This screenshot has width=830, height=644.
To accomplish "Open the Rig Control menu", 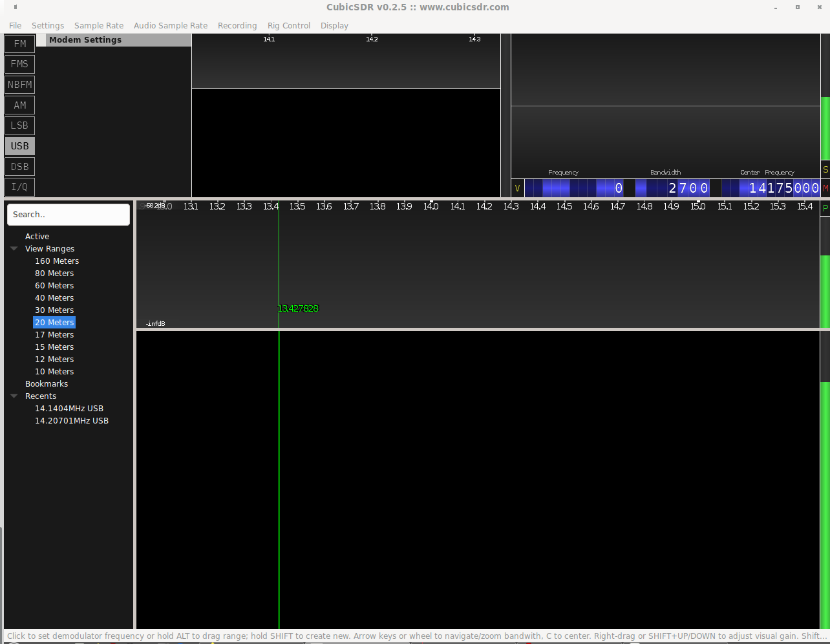I will (289, 26).
